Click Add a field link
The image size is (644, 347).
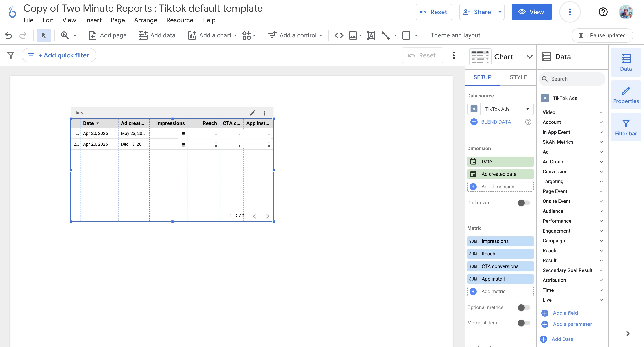point(565,313)
